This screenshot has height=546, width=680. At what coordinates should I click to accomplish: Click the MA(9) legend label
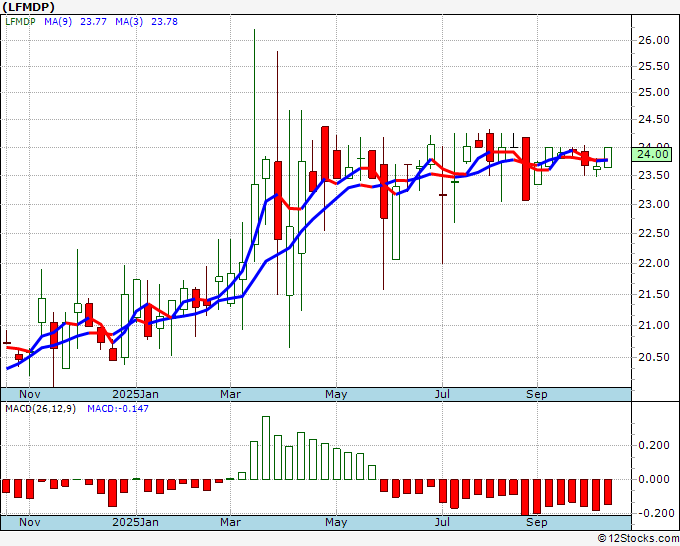(58, 22)
